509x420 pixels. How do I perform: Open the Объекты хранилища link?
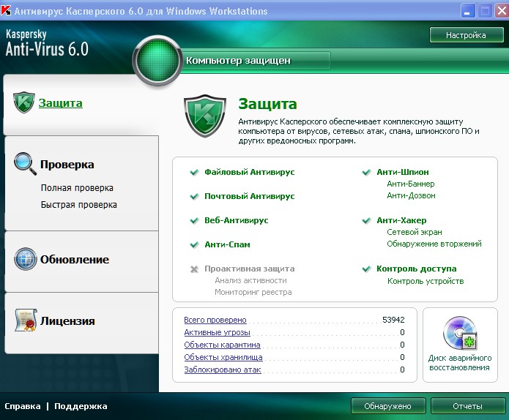coord(223,357)
